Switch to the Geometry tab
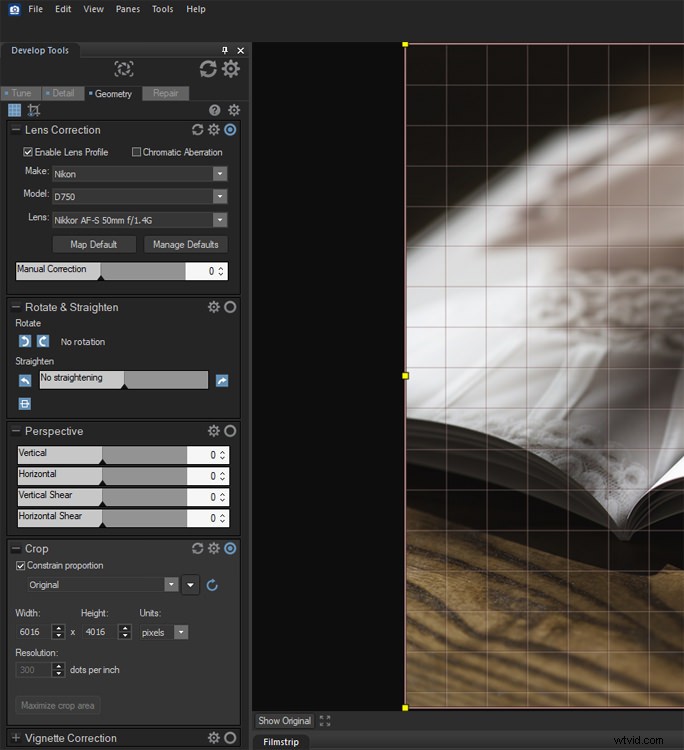The image size is (684, 750). [113, 94]
